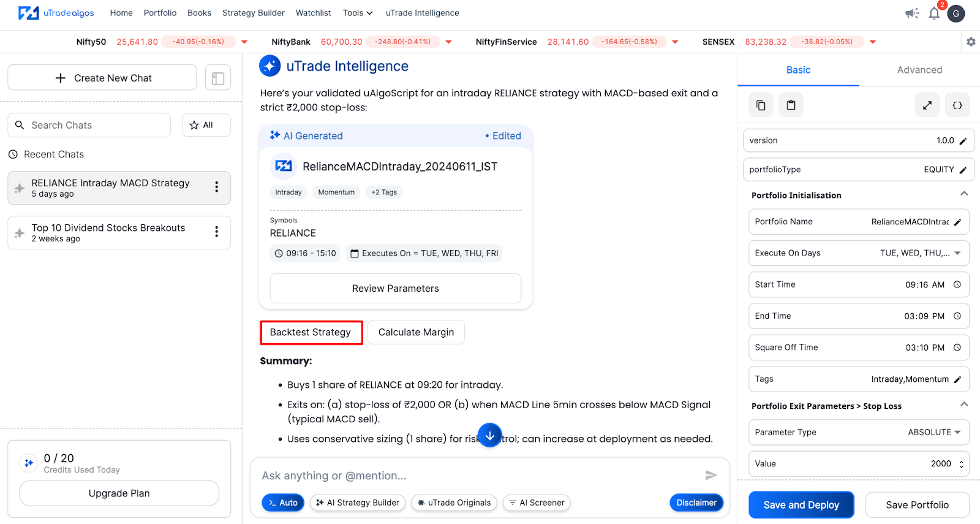Send the chat message arrow icon
The width and height of the screenshot is (980, 524).
[711, 475]
